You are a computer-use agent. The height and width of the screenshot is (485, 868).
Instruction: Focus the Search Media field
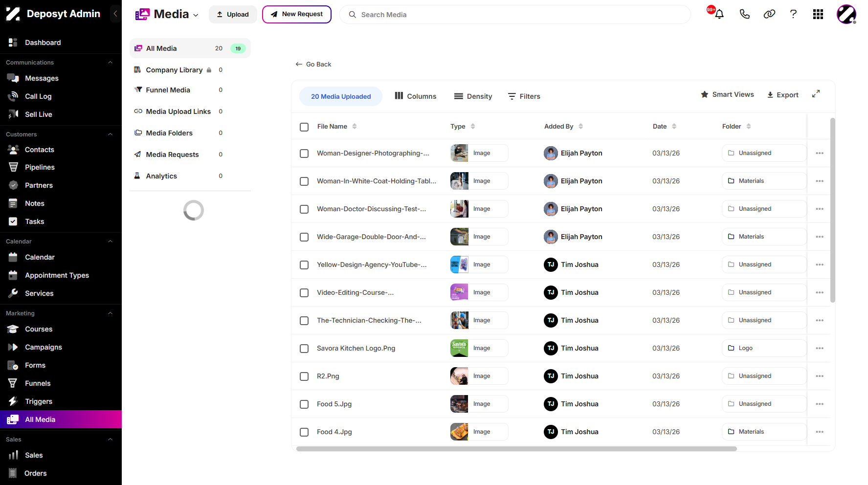pos(515,15)
